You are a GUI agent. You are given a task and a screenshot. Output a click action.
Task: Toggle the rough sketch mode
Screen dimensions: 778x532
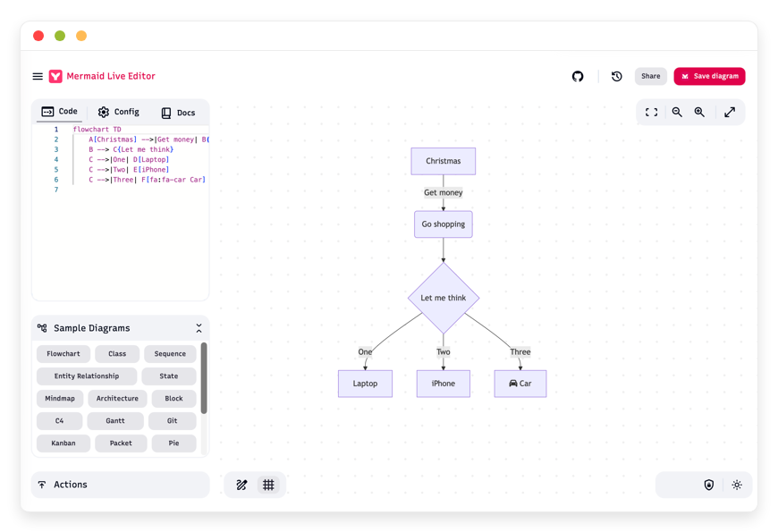pos(241,485)
